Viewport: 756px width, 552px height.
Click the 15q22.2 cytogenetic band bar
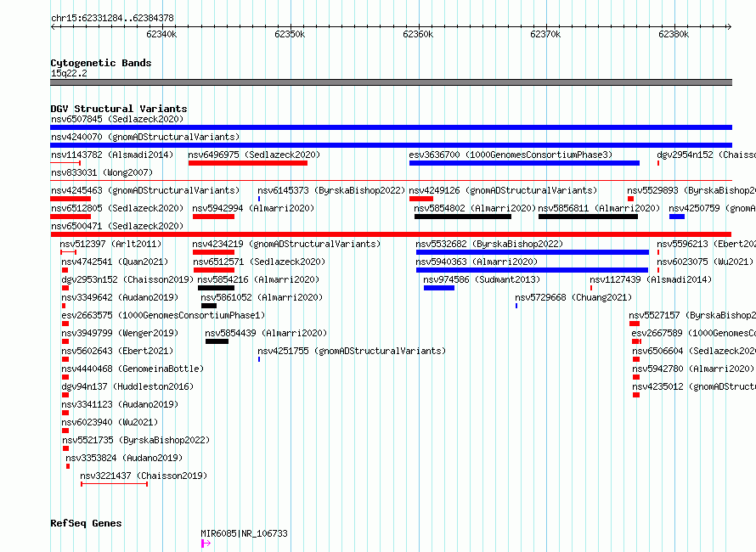click(391, 82)
